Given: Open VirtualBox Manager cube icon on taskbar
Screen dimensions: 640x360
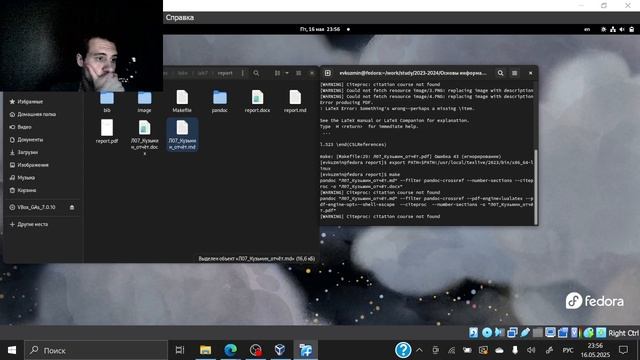Looking at the screenshot, I should click(x=280, y=350).
